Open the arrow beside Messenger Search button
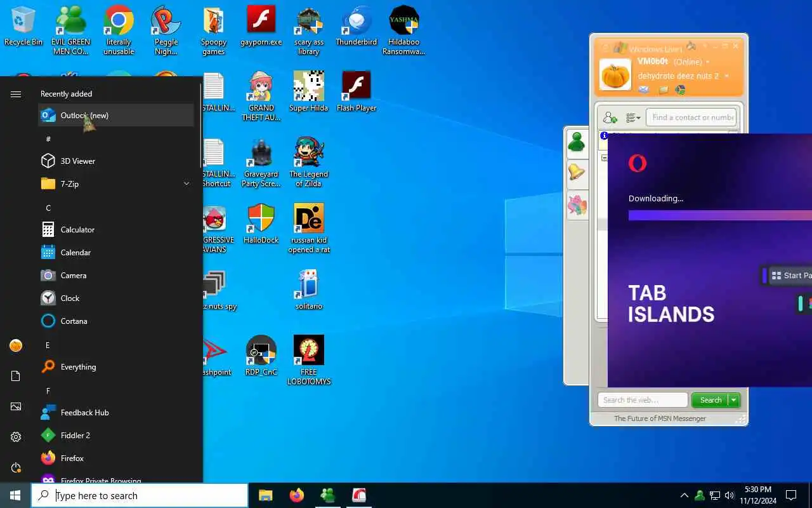The image size is (812, 508). [734, 400]
